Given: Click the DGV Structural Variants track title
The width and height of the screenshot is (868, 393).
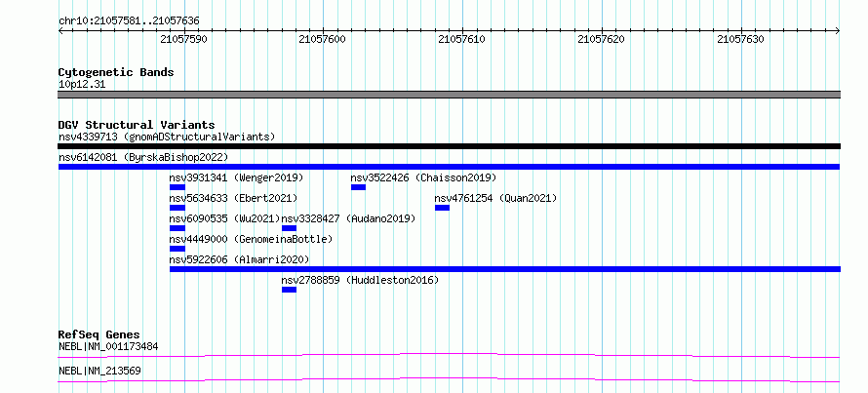Looking at the screenshot, I should (137, 125).
